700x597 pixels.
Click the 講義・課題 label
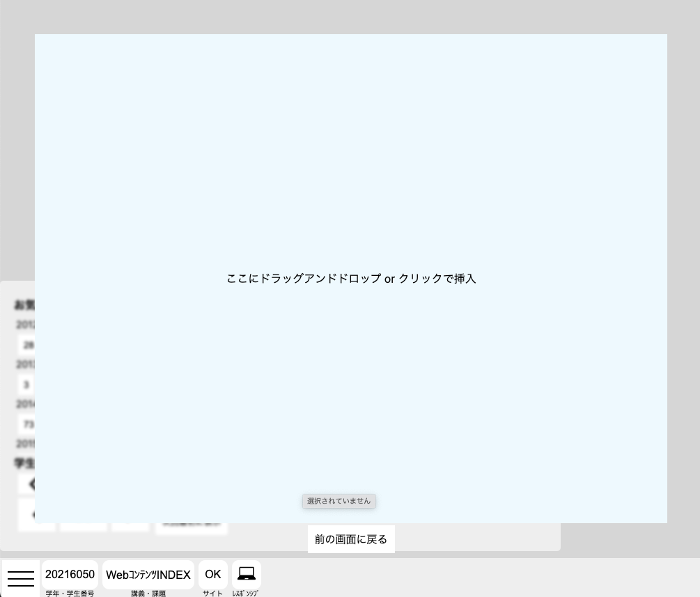148,594
